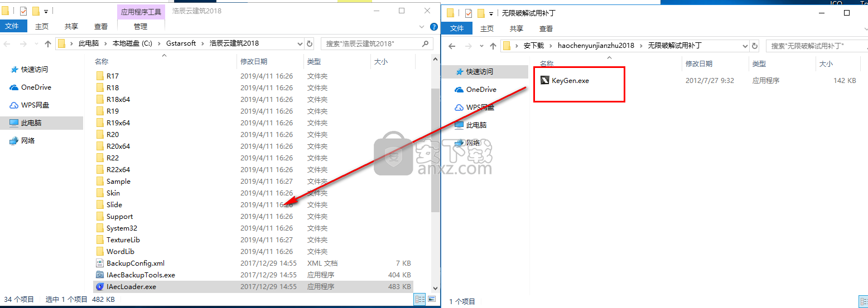Click haochenyunjianzhu2018 breadcrumb in right window

(596, 46)
